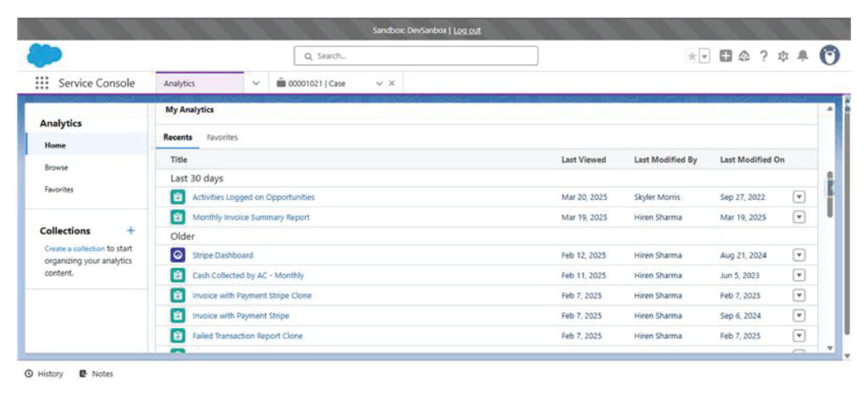Viewport: 868px width, 400px height.
Task: Click report icon for Invoice with Payment Stripe Clone
Action: click(x=178, y=296)
